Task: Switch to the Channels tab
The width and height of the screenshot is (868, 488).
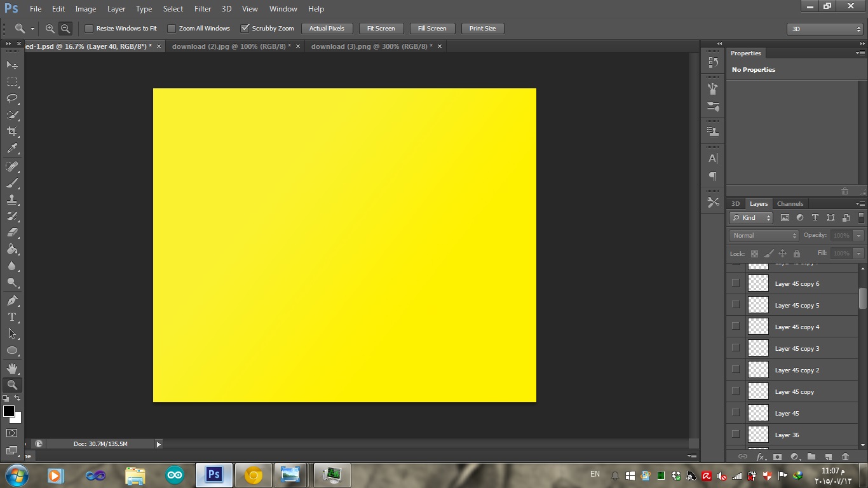Action: (x=790, y=204)
